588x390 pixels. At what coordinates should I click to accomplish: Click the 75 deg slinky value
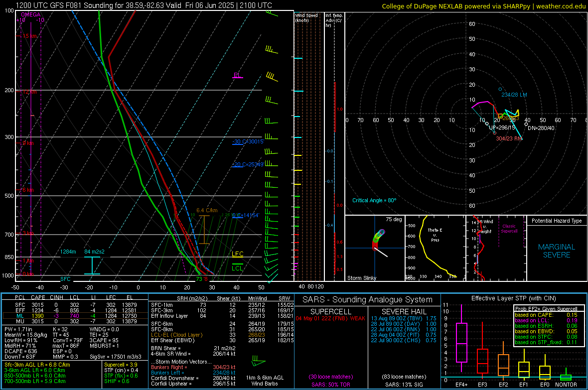tap(394, 219)
